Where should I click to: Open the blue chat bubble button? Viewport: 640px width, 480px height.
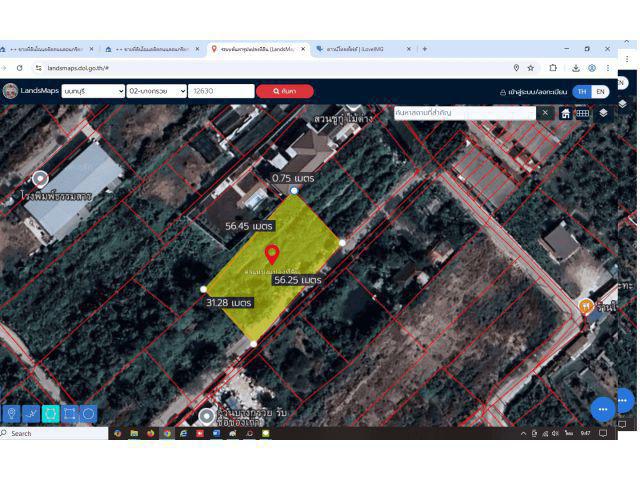(x=602, y=409)
